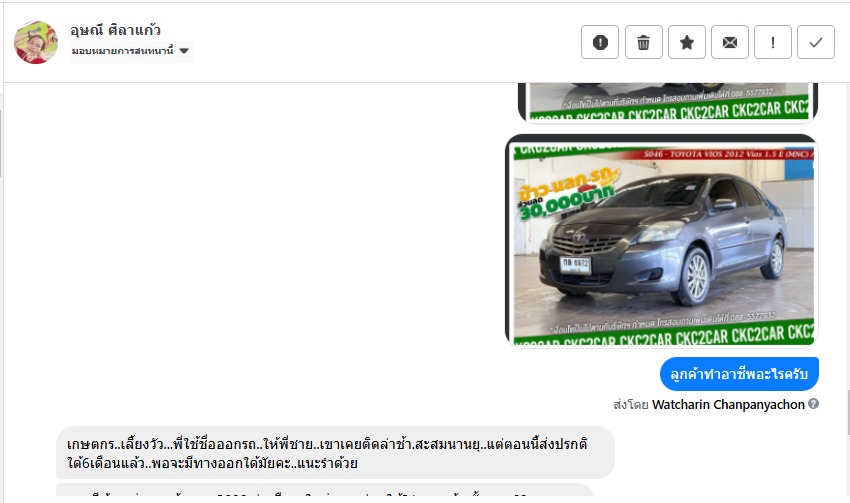Delete conversation using trash can icon
Image resolution: width=850 pixels, height=503 pixels.
[643, 42]
